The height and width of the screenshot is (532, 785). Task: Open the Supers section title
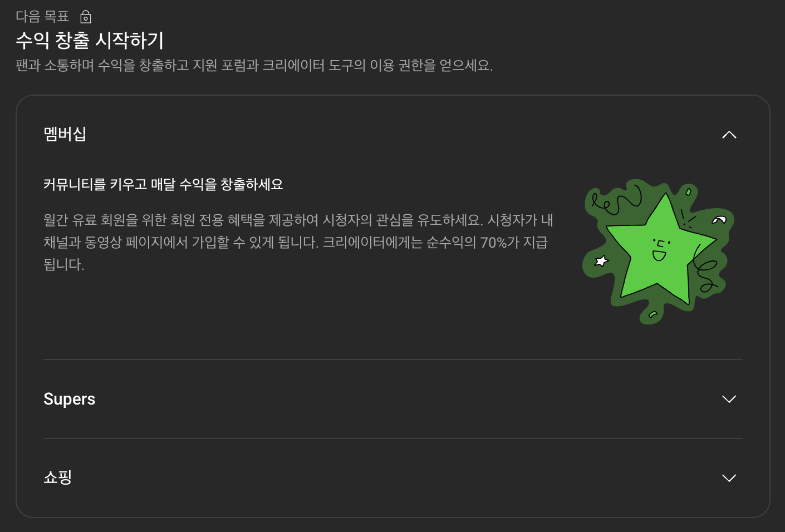[70, 399]
